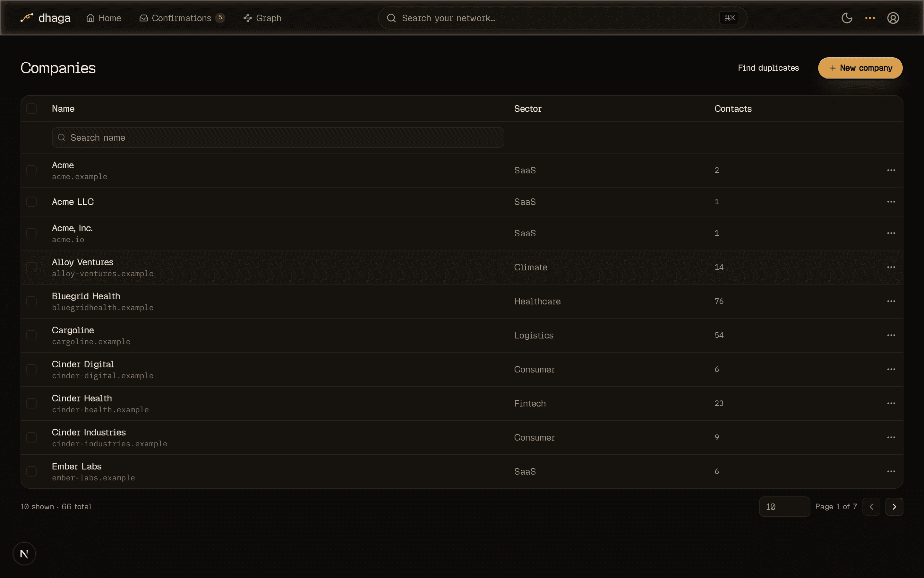Check the Cinder Health row checkbox
924x578 pixels.
(31, 403)
